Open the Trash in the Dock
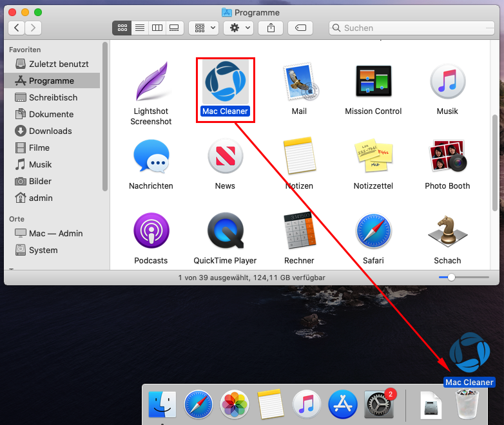Viewport: 504px width, 425px height. click(x=467, y=404)
